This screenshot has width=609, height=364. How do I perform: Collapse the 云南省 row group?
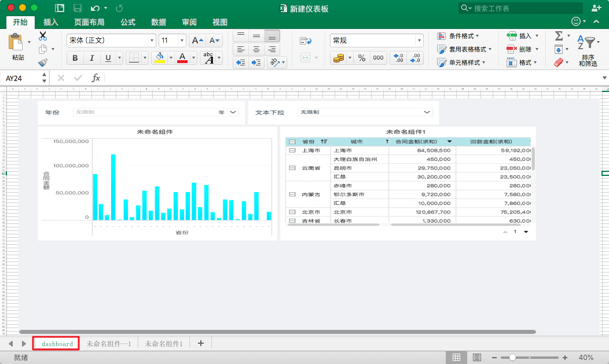292,168
